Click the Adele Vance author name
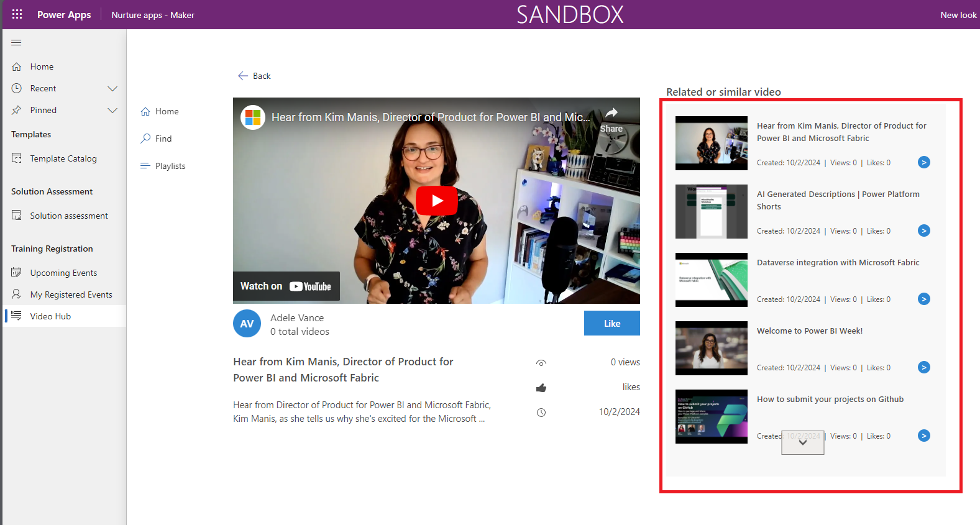980x525 pixels. point(297,317)
